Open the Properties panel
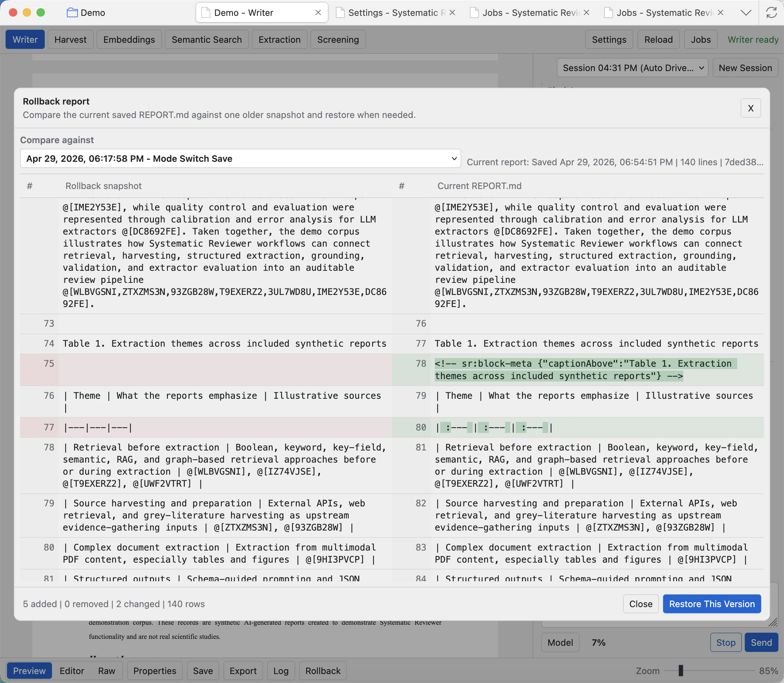The height and width of the screenshot is (683, 784). click(155, 671)
